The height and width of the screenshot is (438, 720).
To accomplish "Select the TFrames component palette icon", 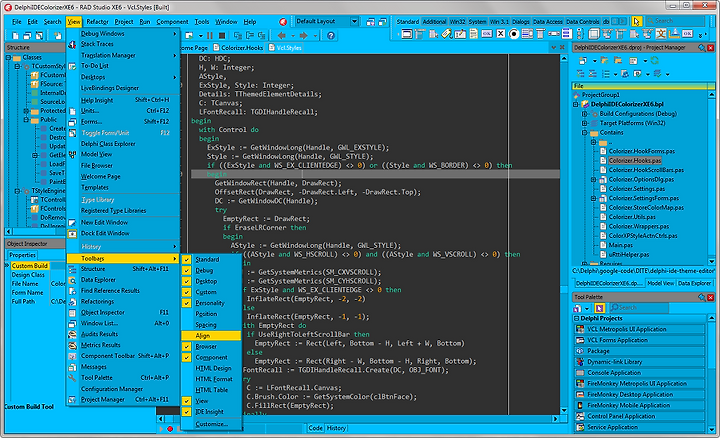I will pyautogui.click(x=407, y=34).
